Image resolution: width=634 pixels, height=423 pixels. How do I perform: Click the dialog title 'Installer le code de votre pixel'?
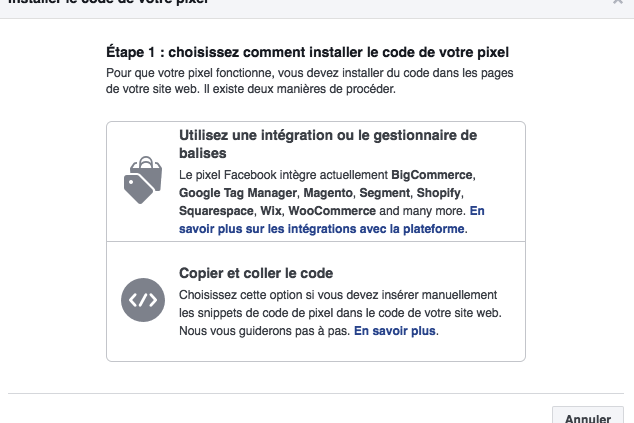coord(108,2)
